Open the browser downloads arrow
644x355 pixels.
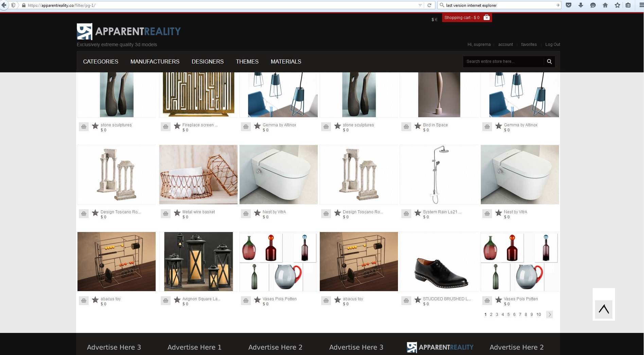(x=581, y=5)
